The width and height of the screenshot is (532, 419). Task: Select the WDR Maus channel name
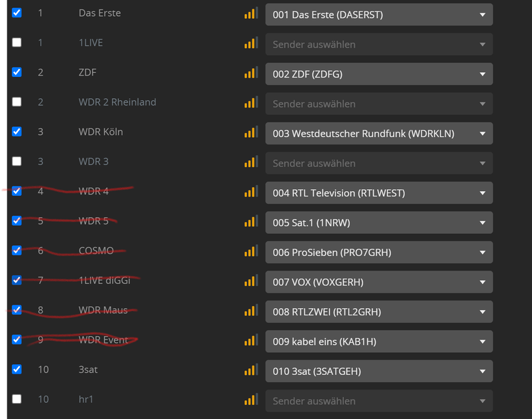pos(103,310)
